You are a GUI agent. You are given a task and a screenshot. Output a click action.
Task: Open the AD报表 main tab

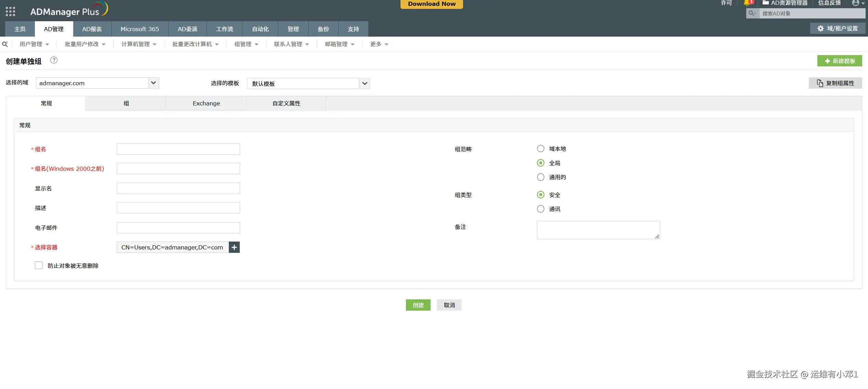tap(92, 29)
